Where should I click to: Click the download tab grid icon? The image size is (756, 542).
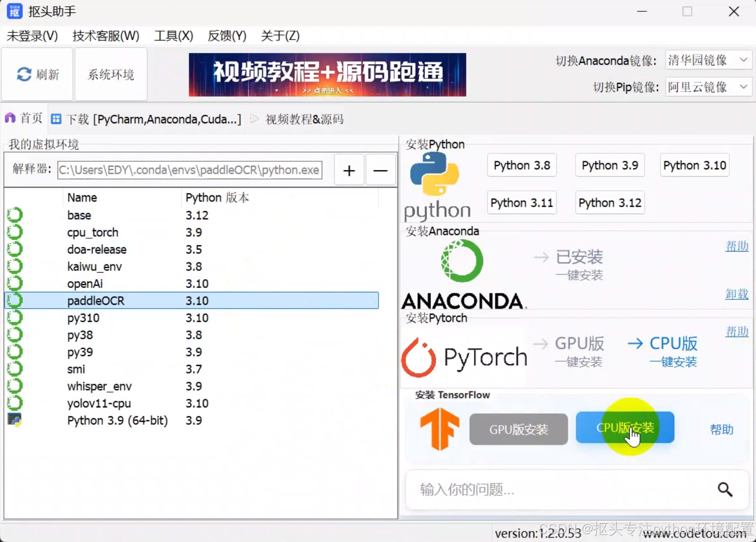56,119
